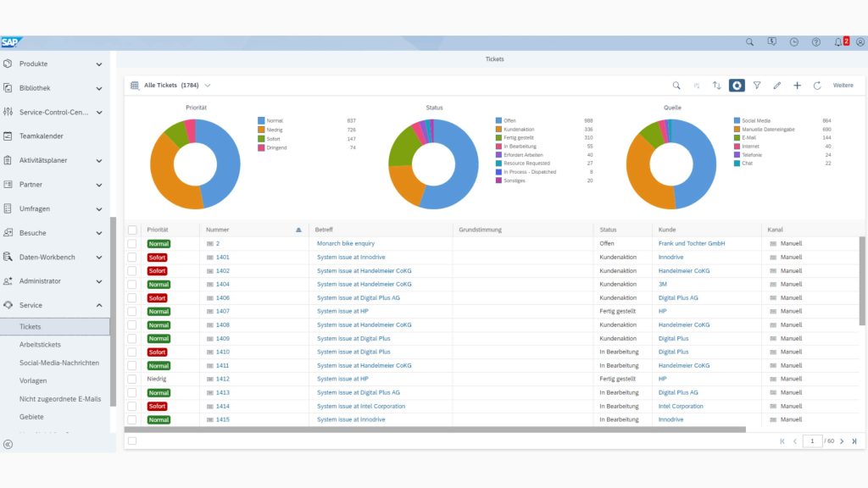The width and height of the screenshot is (868, 488).
Task: Open Arbeitstickets in the sidebar
Action: pyautogui.click(x=41, y=345)
